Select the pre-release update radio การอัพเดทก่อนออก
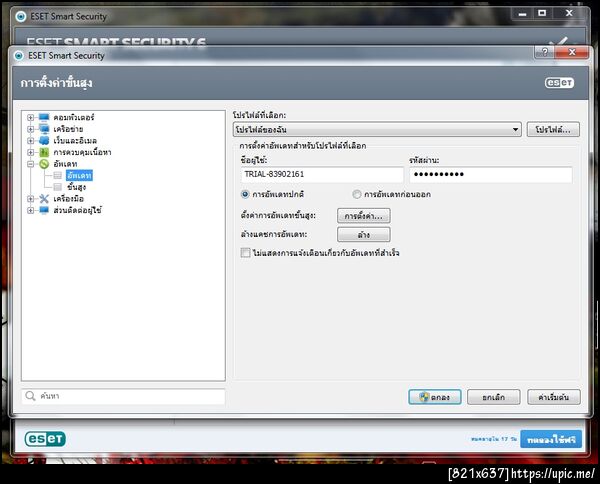This screenshot has width=600, height=484. pyautogui.click(x=357, y=194)
